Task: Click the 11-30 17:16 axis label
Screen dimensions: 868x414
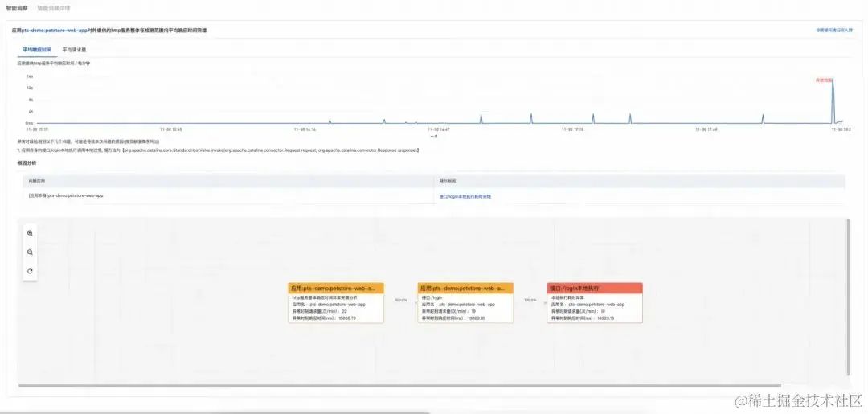Action: tap(572, 129)
